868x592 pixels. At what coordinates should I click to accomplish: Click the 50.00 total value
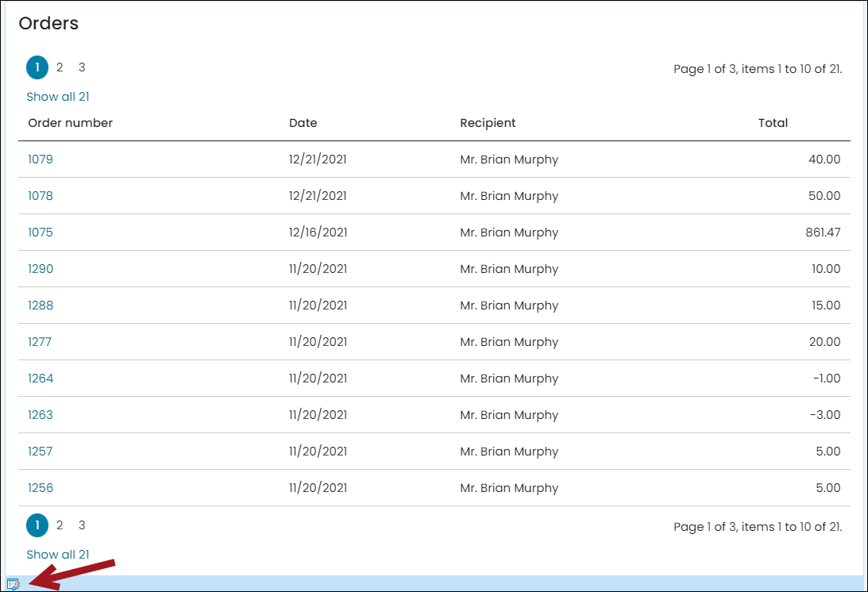tap(824, 196)
